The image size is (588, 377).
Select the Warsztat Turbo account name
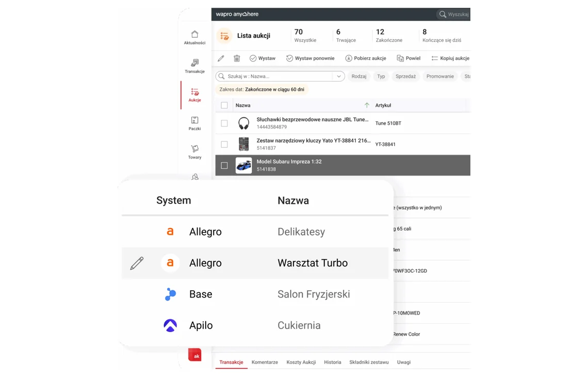pos(313,263)
